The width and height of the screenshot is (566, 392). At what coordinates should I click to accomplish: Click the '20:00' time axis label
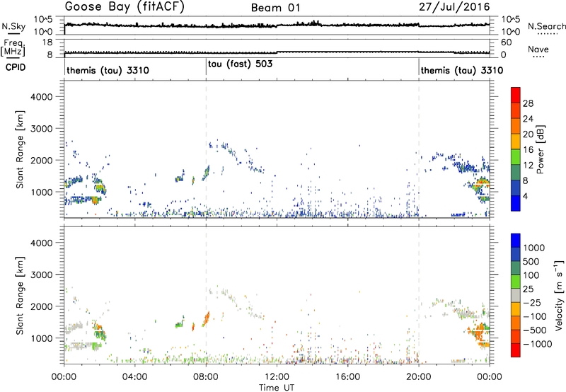[419, 377]
